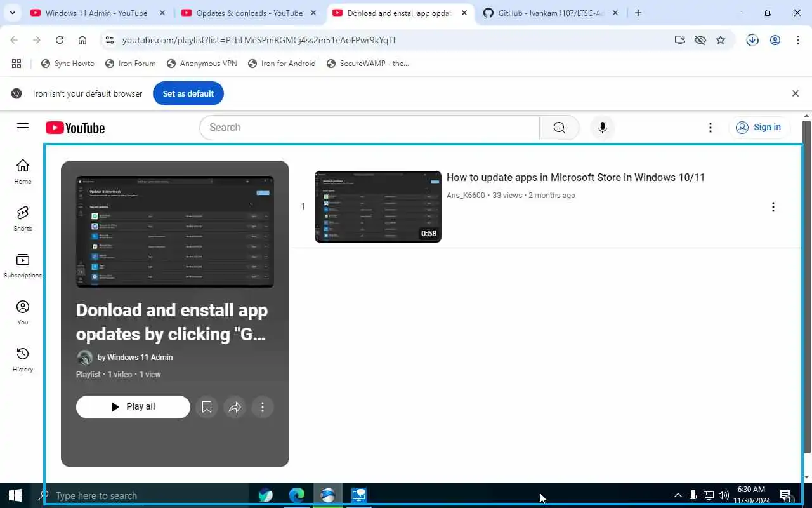Viewport: 812px width, 508px height.
Task: Switch to Windows 11 Admin - YouTube tab
Action: pyautogui.click(x=98, y=13)
